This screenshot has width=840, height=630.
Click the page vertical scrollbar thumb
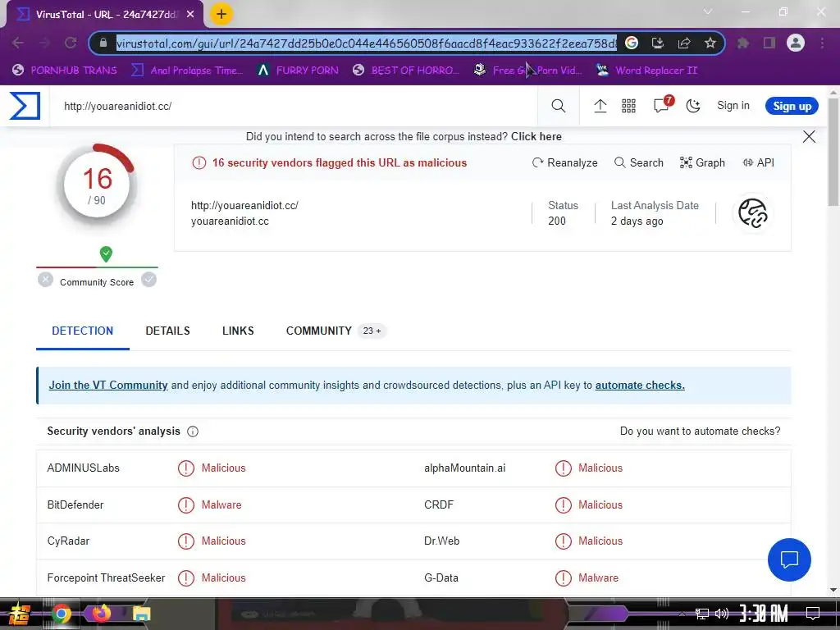click(x=833, y=152)
